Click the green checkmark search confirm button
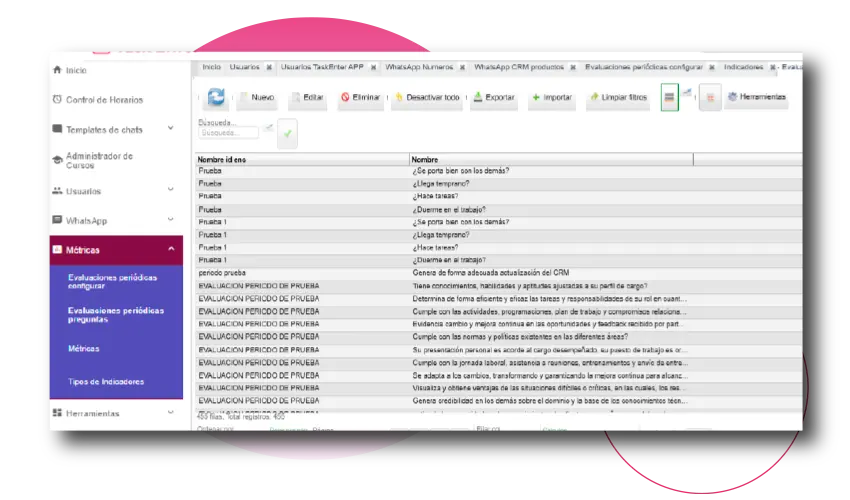The width and height of the screenshot is (850, 500). pyautogui.click(x=287, y=132)
